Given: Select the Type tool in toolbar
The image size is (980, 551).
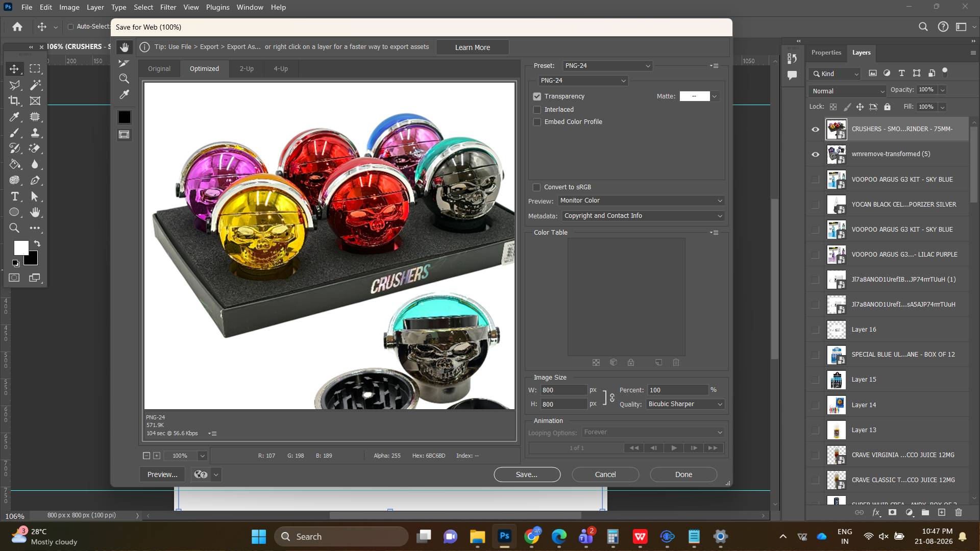Looking at the screenshot, I should pos(15,196).
